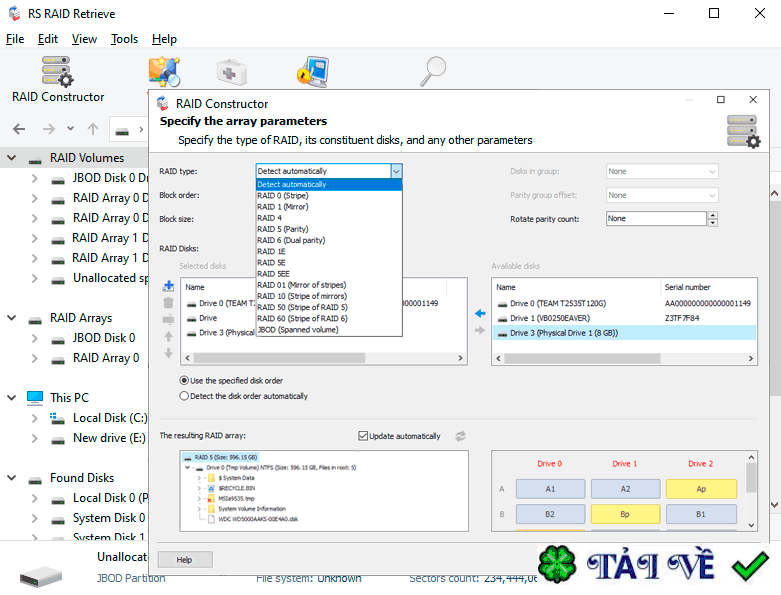This screenshot has width=781, height=595.
Task: Open the Tools menu
Action: (124, 39)
